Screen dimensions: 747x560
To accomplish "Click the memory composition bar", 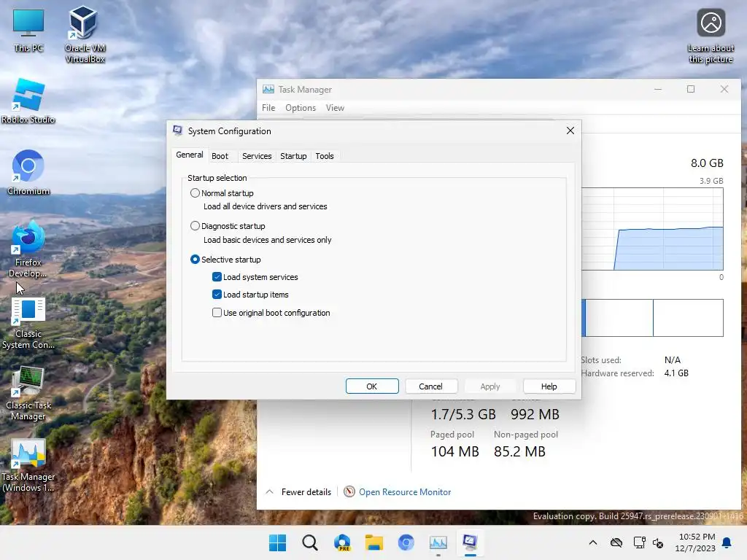I will tap(652, 318).
